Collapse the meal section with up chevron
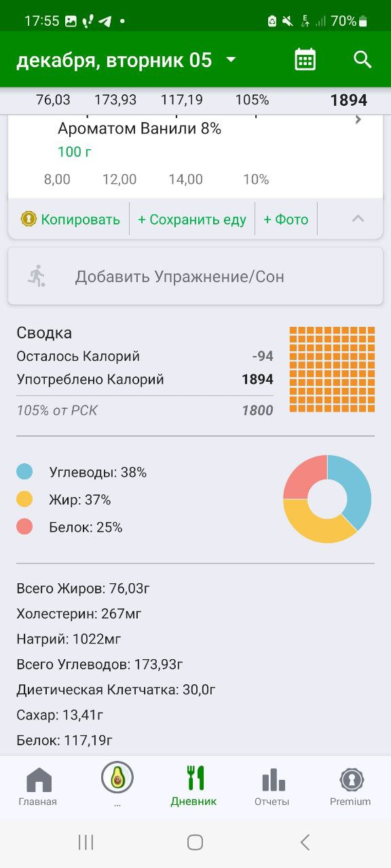The image size is (391, 868). (358, 218)
